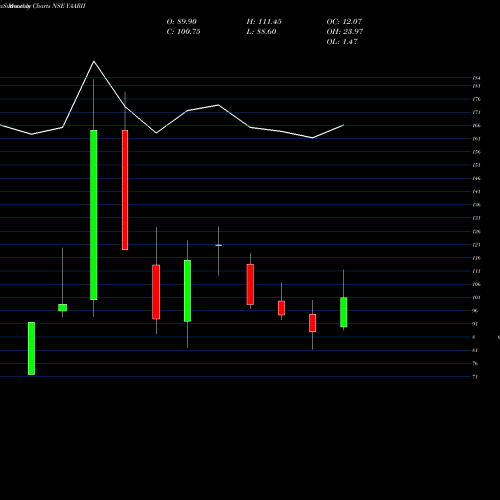
Task: Click the low price value L: 88.60
Action: 261,32
